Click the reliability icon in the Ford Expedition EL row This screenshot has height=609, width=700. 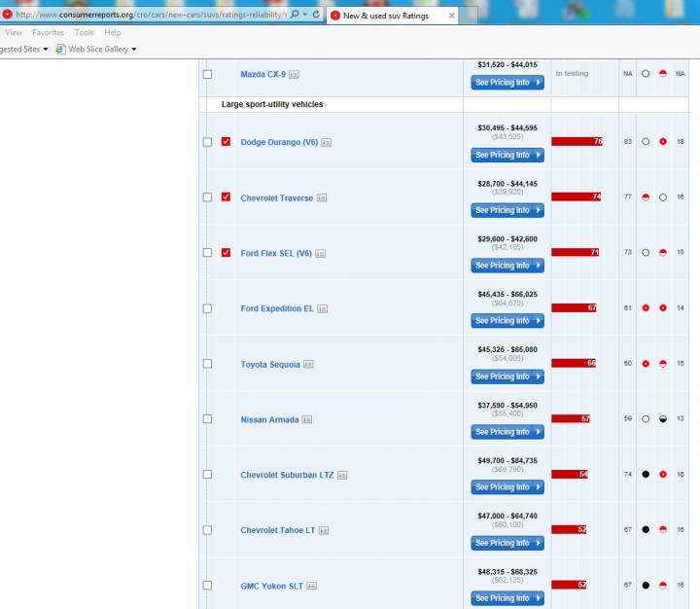click(x=646, y=307)
